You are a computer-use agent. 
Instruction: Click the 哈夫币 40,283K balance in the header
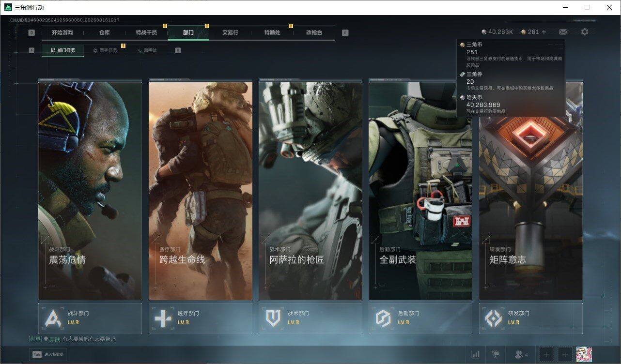point(497,32)
